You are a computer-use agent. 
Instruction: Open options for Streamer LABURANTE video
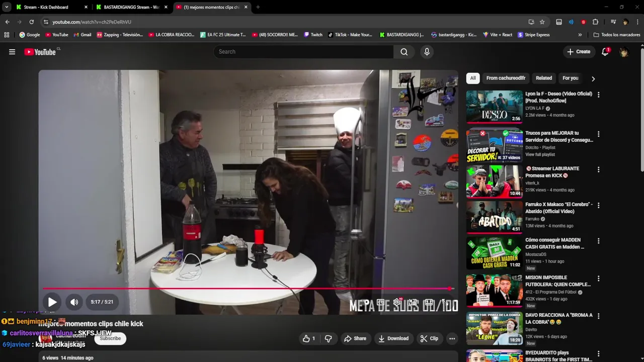coord(598,170)
